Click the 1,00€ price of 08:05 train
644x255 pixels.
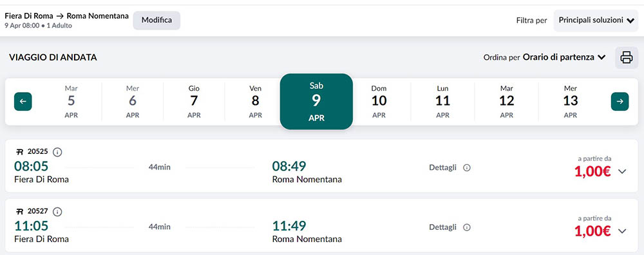[x=592, y=172]
